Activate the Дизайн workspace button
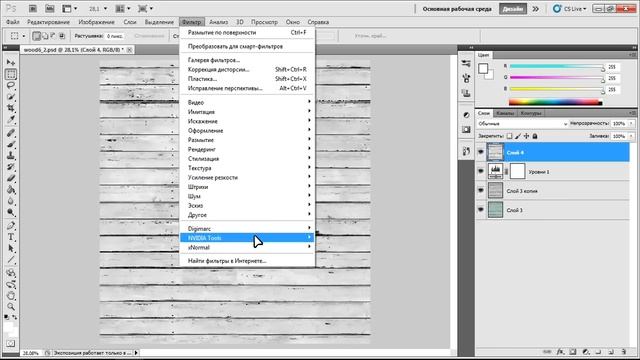This screenshot has width=640, height=360. click(x=513, y=9)
